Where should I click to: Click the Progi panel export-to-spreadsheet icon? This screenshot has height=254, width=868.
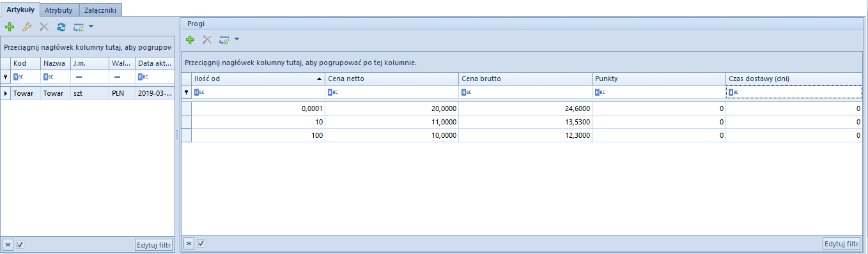click(224, 40)
